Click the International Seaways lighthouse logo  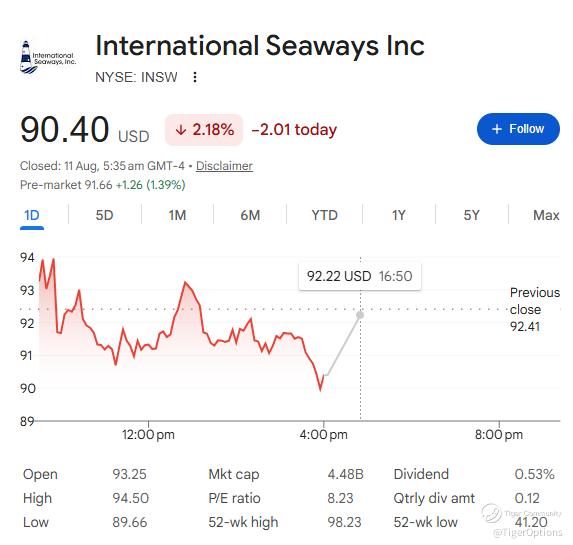[48, 57]
